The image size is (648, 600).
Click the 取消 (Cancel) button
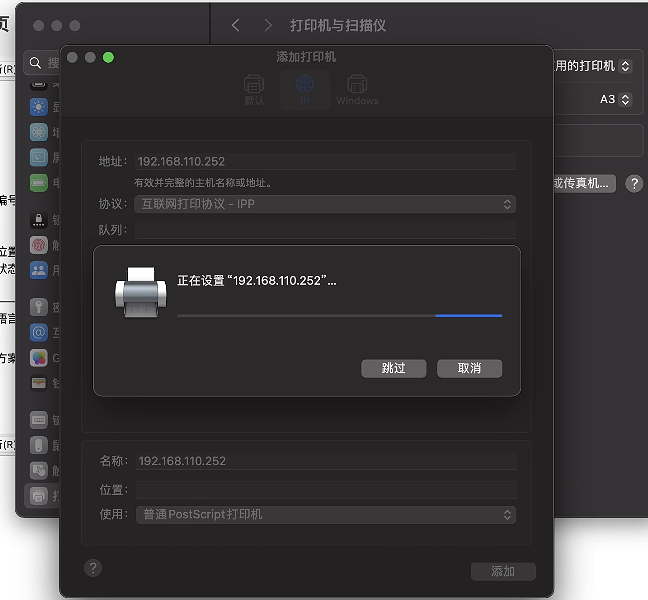pyautogui.click(x=469, y=368)
